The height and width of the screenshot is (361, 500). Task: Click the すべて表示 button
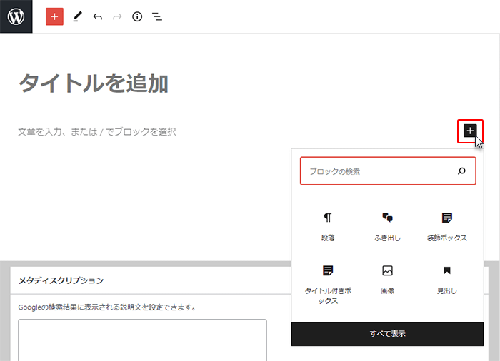387,334
